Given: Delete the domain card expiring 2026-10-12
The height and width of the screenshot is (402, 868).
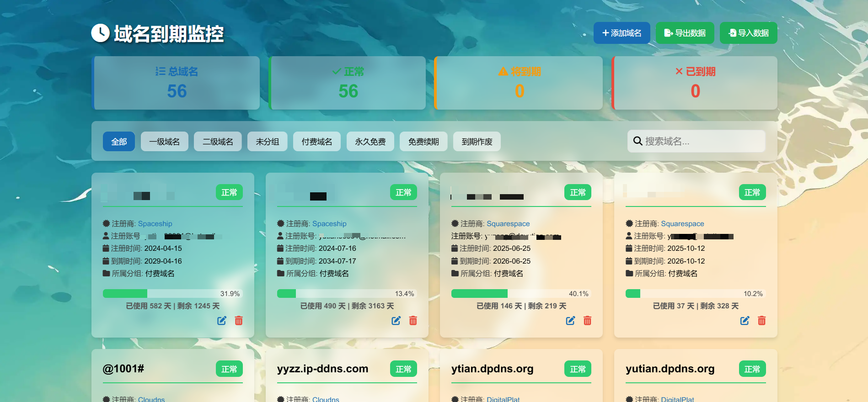Looking at the screenshot, I should 761,321.
